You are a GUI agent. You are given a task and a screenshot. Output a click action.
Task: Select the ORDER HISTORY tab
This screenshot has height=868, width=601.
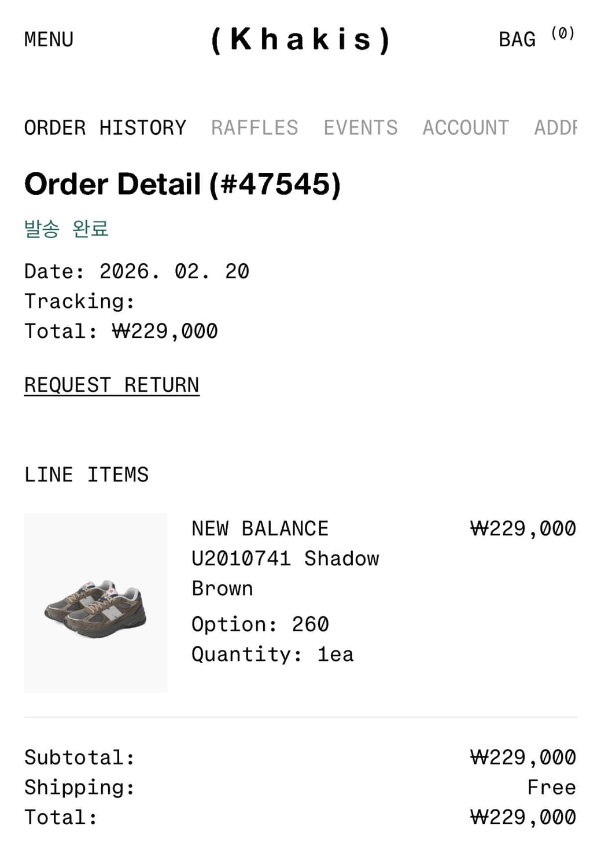click(105, 127)
